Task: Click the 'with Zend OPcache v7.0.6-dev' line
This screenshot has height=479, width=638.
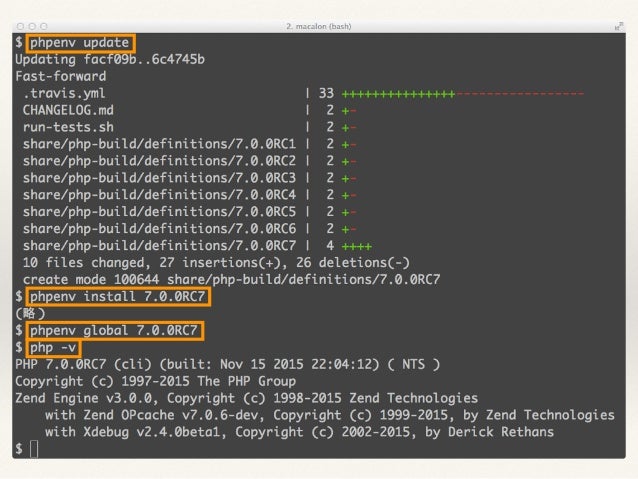Action: [330, 415]
